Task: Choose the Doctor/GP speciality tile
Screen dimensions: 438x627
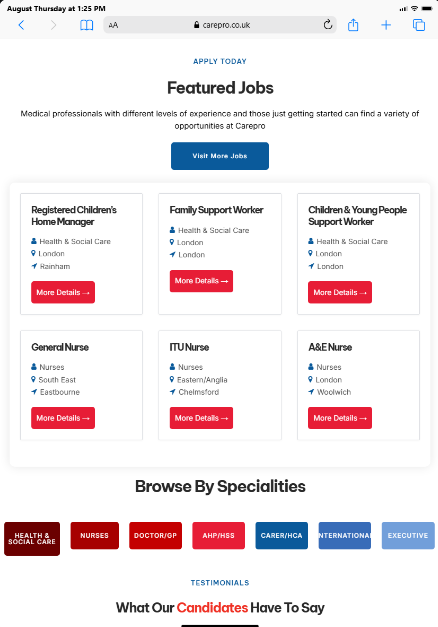Action: [x=155, y=535]
